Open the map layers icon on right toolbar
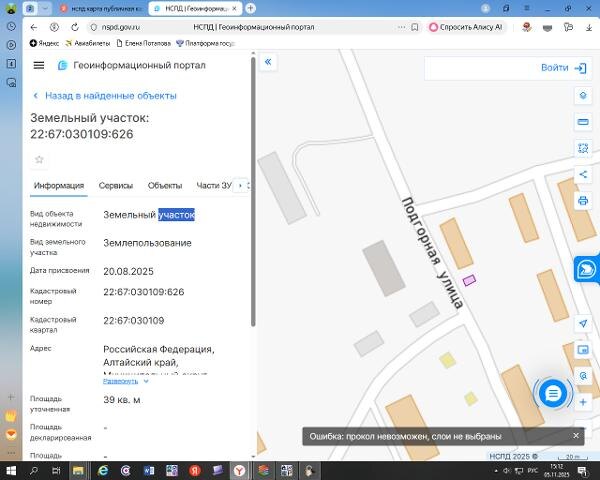600x480 pixels. pos(583,95)
